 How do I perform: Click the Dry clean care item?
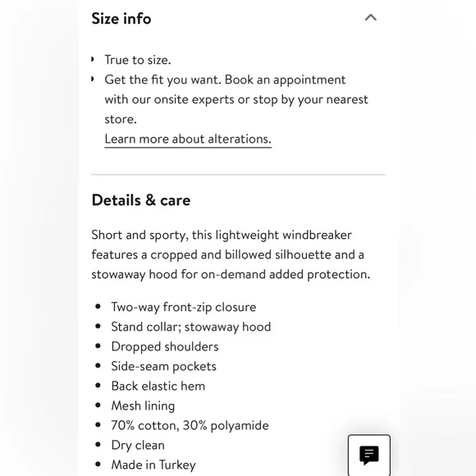(x=138, y=446)
